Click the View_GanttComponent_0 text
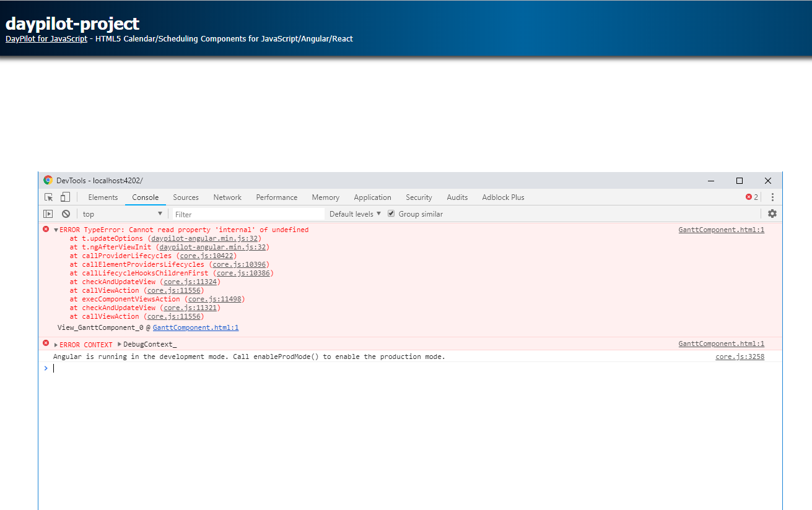 (x=100, y=327)
